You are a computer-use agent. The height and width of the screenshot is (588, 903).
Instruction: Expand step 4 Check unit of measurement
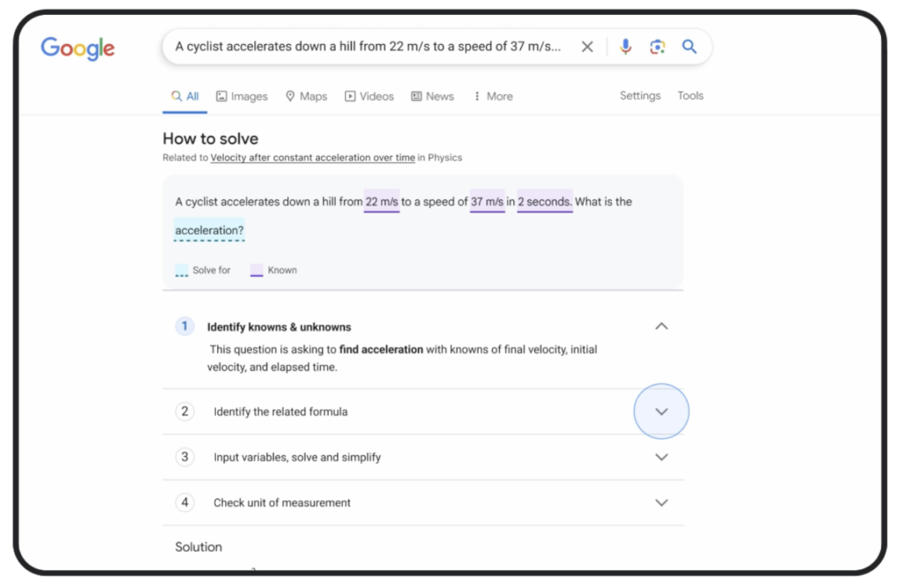pyautogui.click(x=661, y=502)
